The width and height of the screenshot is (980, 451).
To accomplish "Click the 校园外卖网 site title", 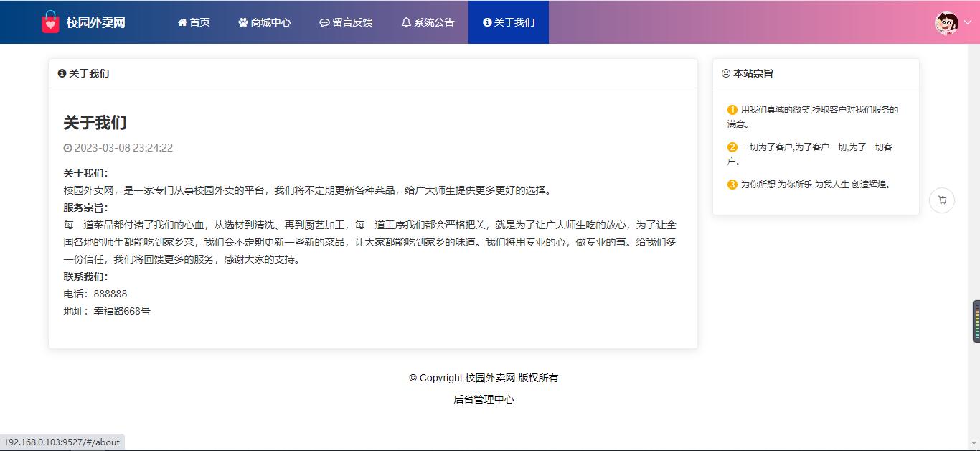I will click(x=95, y=22).
